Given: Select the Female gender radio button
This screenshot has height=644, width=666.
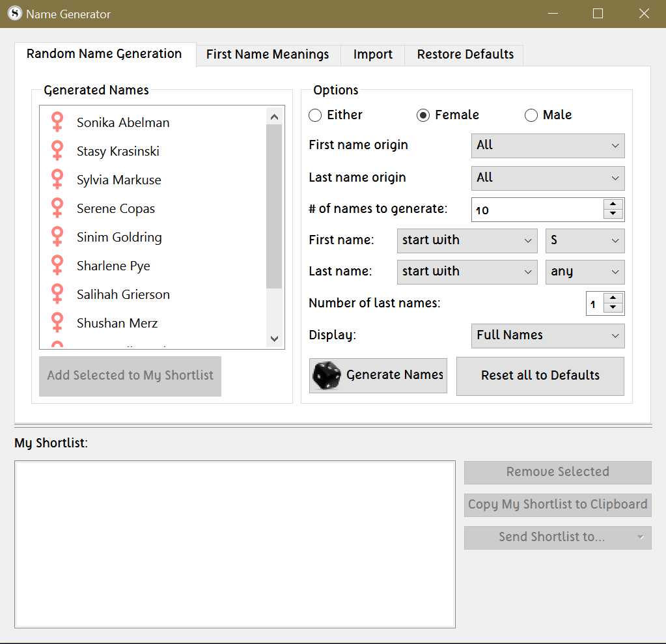Looking at the screenshot, I should tap(423, 115).
